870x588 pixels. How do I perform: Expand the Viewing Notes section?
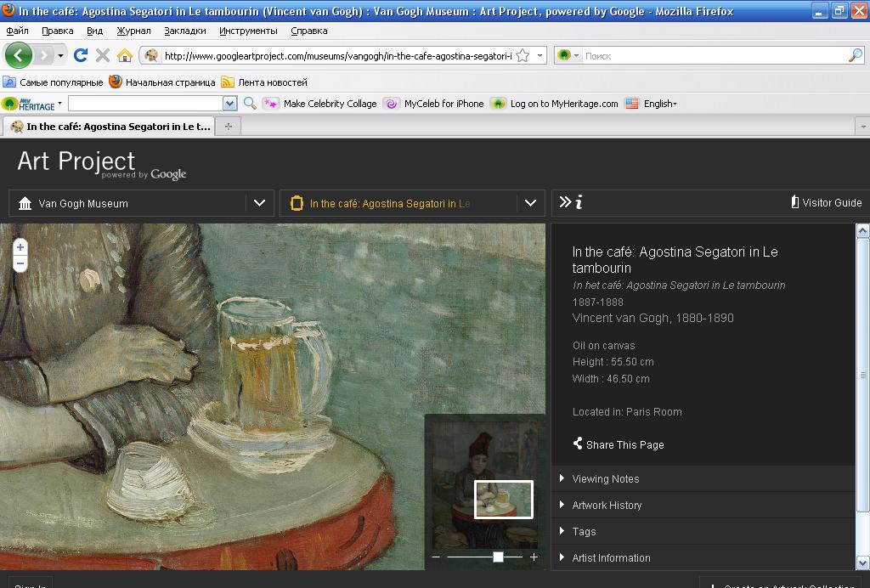click(605, 479)
